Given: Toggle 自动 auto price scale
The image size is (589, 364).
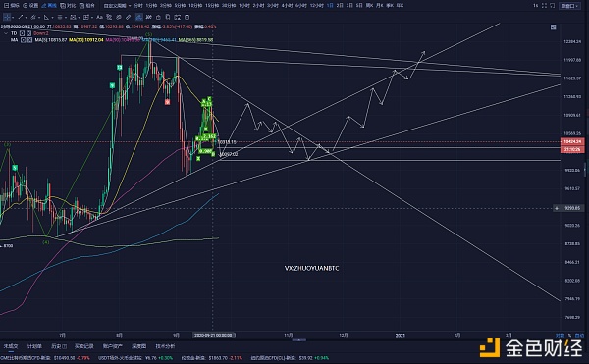Looking at the screenshot, I should tap(579, 336).
